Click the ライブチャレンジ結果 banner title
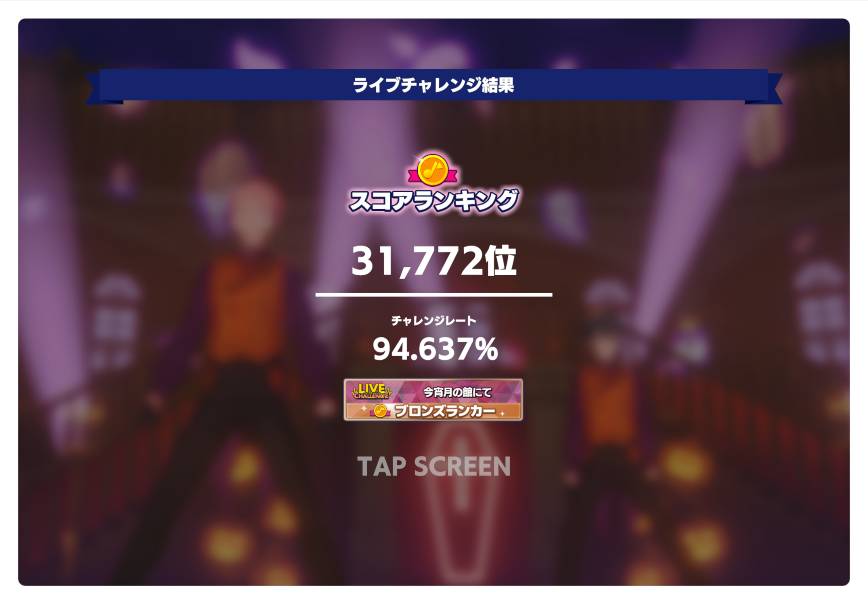 point(434,85)
